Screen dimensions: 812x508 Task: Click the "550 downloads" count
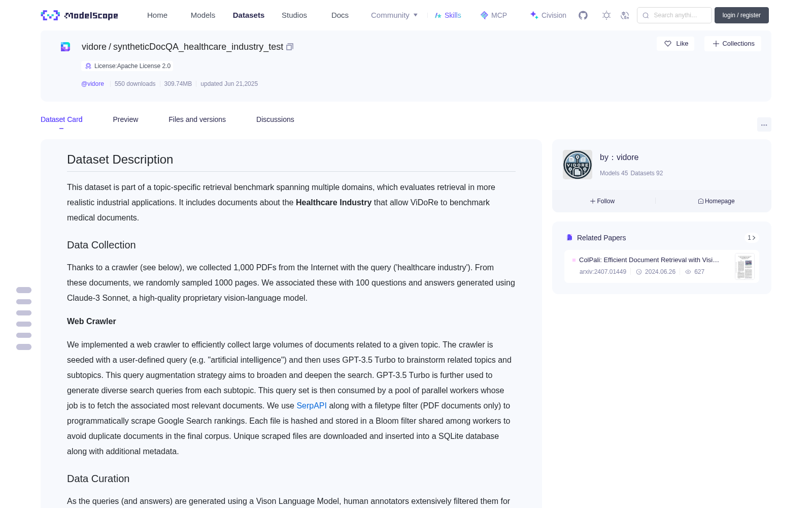pyautogui.click(x=135, y=84)
